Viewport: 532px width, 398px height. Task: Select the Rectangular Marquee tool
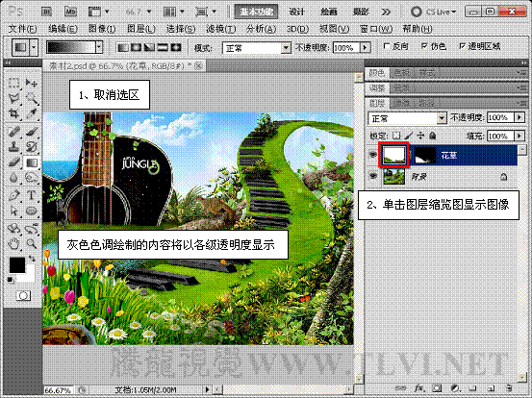[13, 83]
